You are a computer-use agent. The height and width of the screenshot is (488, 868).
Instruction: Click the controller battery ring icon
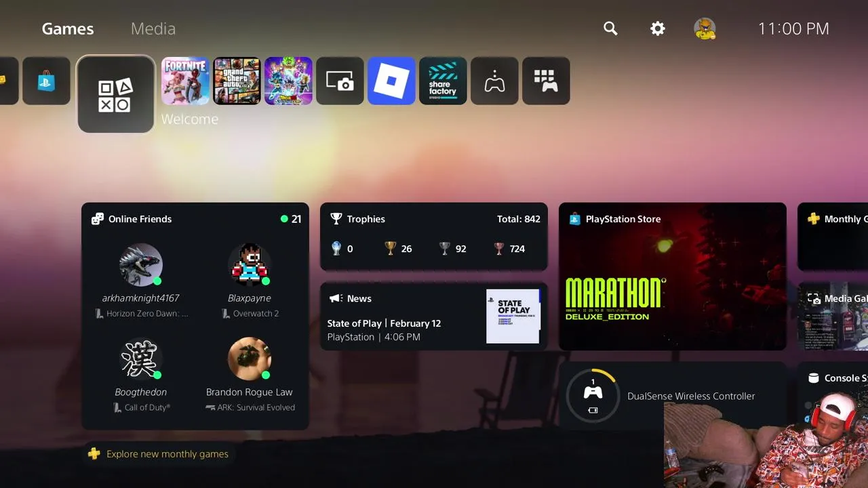[x=593, y=396]
